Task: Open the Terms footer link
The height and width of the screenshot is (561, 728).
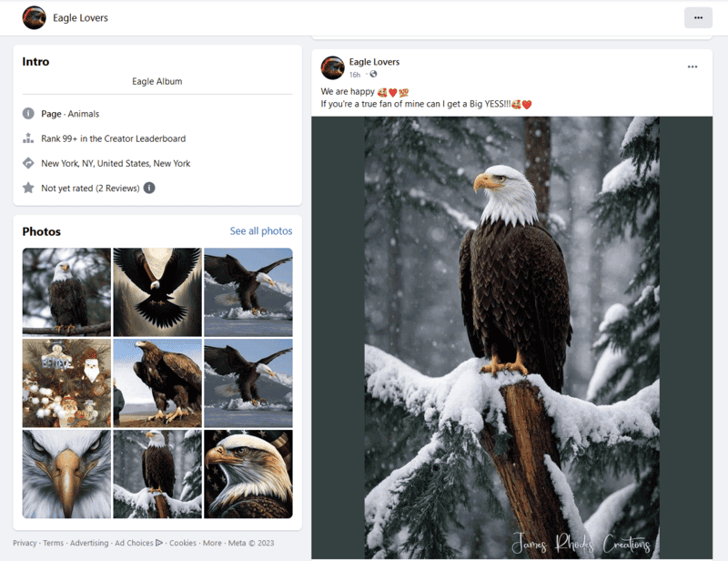Action: click(54, 543)
